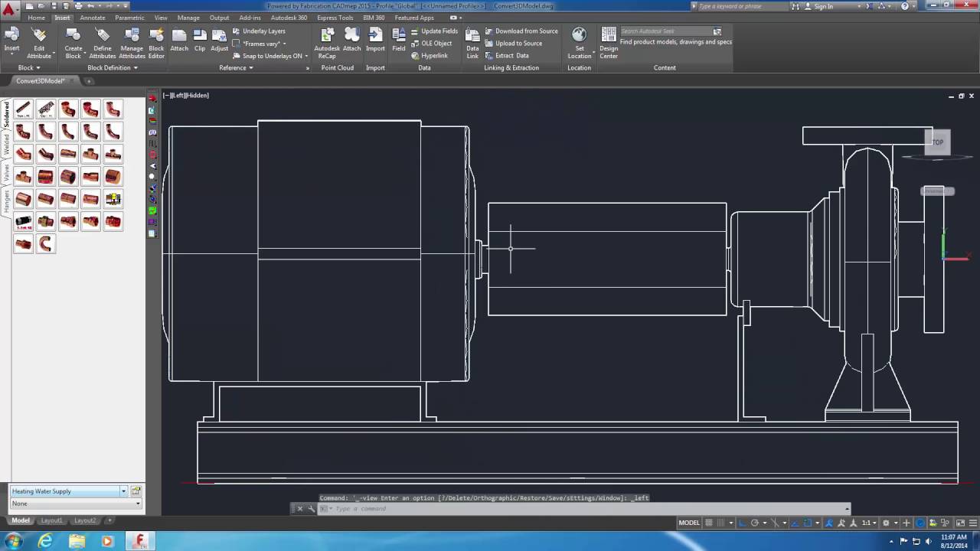Viewport: 980px width, 551px height.
Task: Expand the Reference panel
Action: [x=236, y=67]
